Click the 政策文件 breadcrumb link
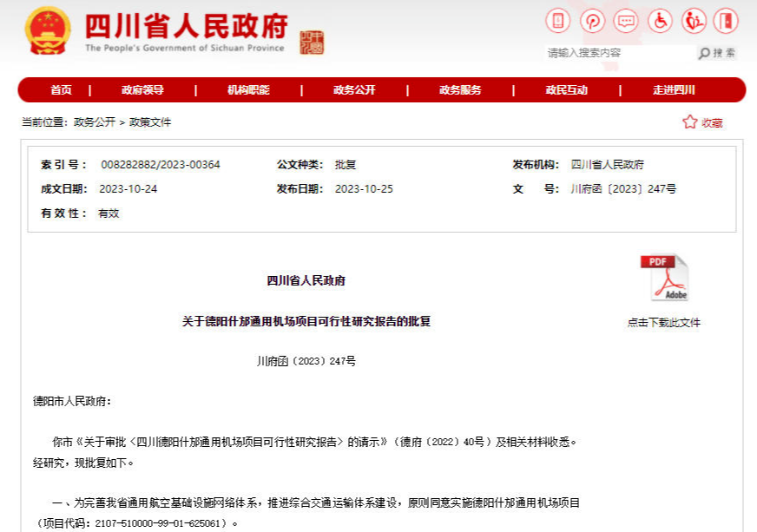This screenshot has width=757, height=532. pos(150,122)
